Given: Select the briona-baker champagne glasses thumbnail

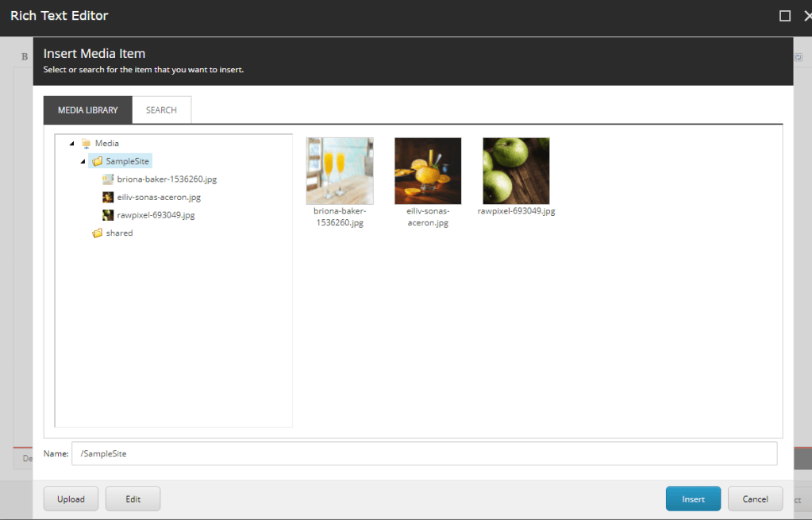Looking at the screenshot, I should tap(339, 171).
